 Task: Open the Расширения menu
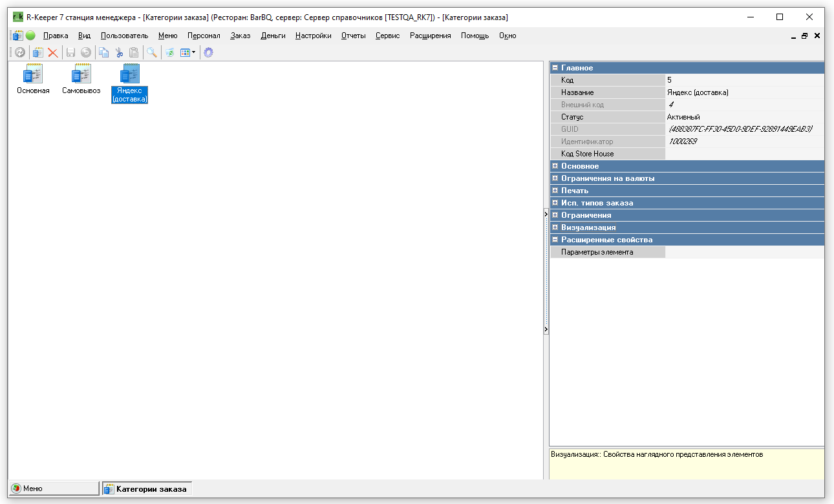pos(431,36)
